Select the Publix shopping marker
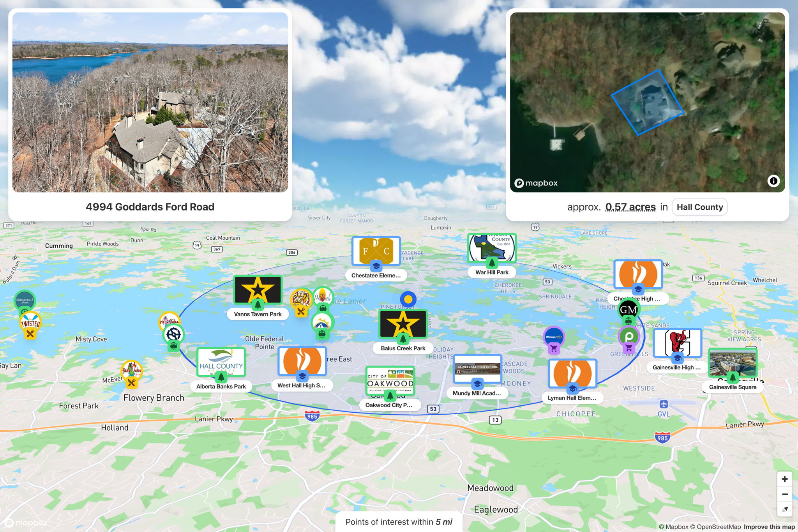The image size is (798, 532). [629, 337]
